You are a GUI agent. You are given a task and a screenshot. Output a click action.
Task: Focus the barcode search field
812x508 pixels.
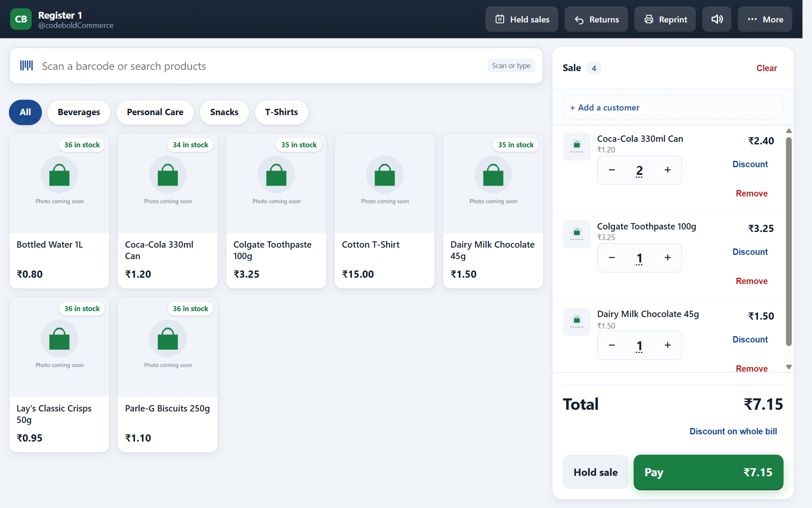pos(276,66)
